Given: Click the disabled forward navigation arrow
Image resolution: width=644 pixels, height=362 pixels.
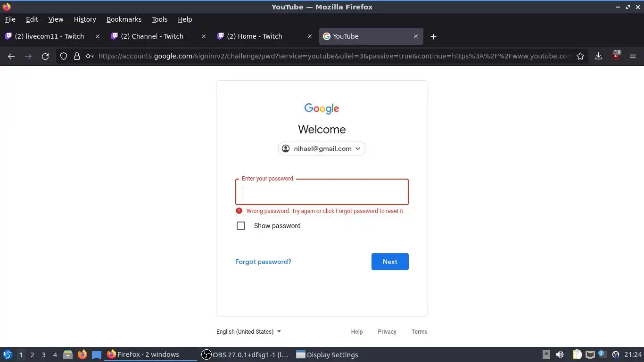Looking at the screenshot, I should [x=28, y=56].
